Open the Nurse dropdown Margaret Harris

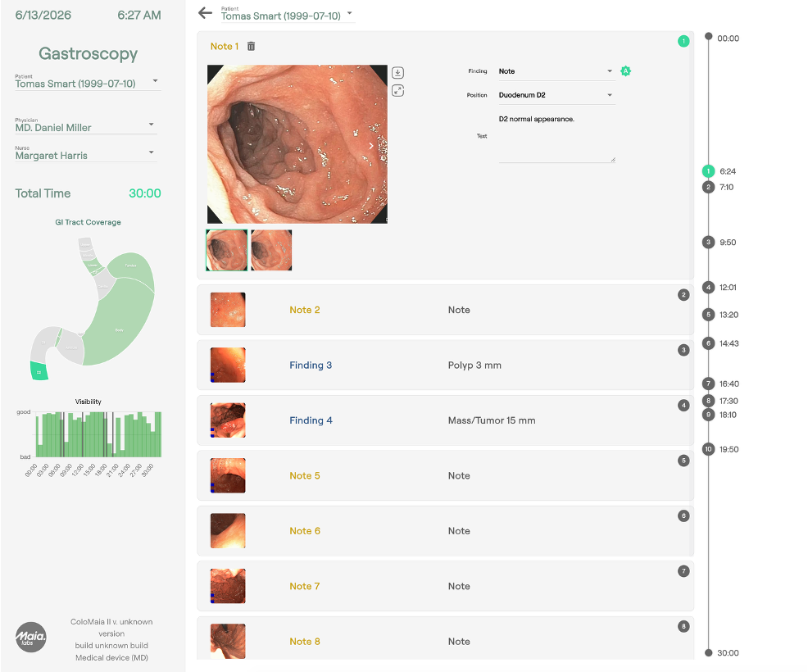[x=85, y=154]
